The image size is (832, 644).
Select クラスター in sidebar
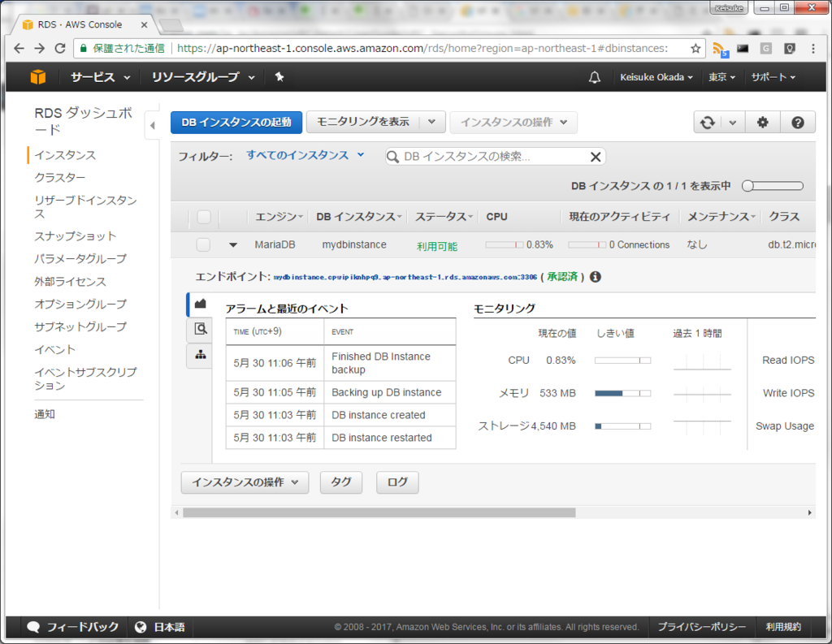click(59, 178)
